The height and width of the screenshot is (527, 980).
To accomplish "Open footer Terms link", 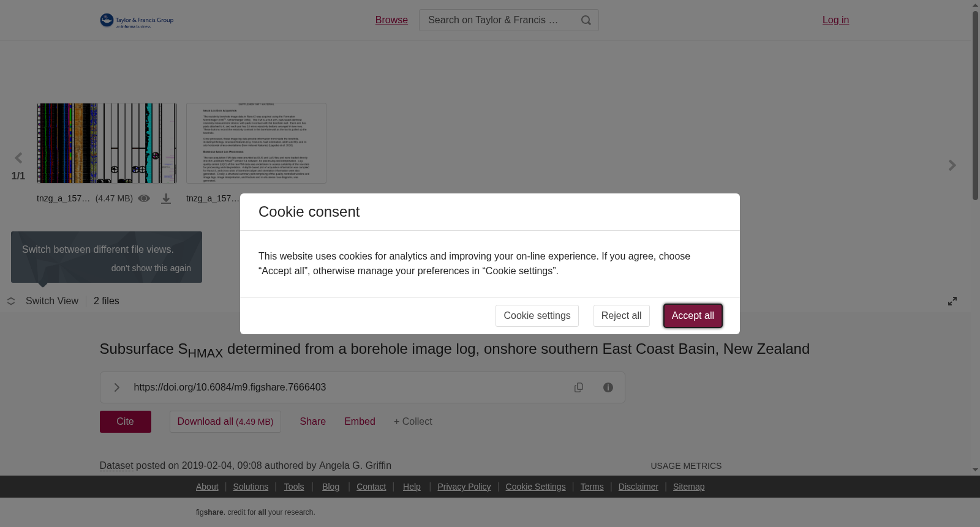I will [592, 487].
